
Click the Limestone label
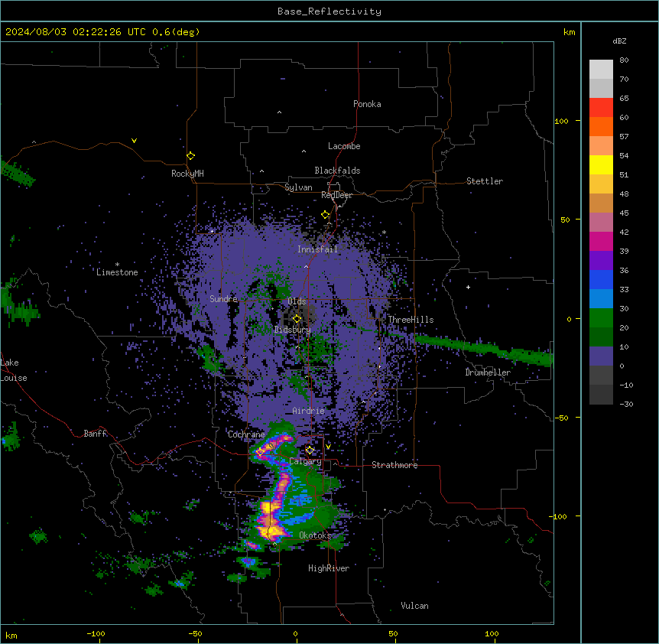click(x=117, y=272)
